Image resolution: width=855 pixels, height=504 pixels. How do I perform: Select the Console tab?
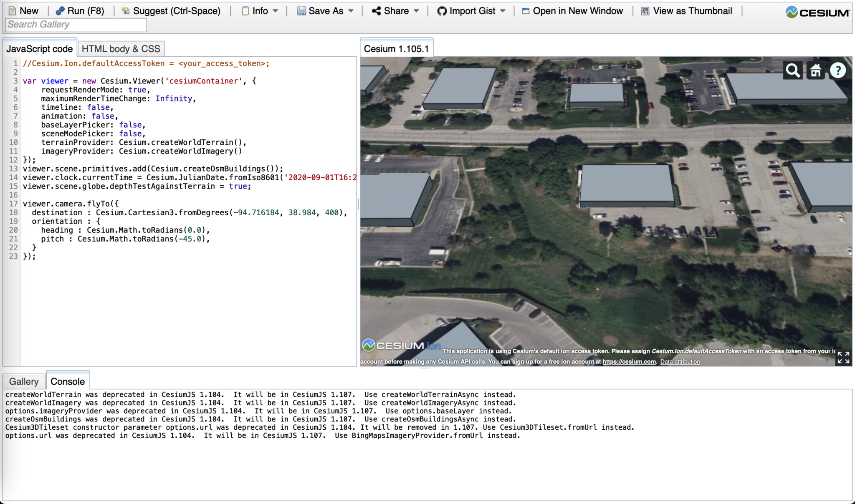(x=67, y=381)
